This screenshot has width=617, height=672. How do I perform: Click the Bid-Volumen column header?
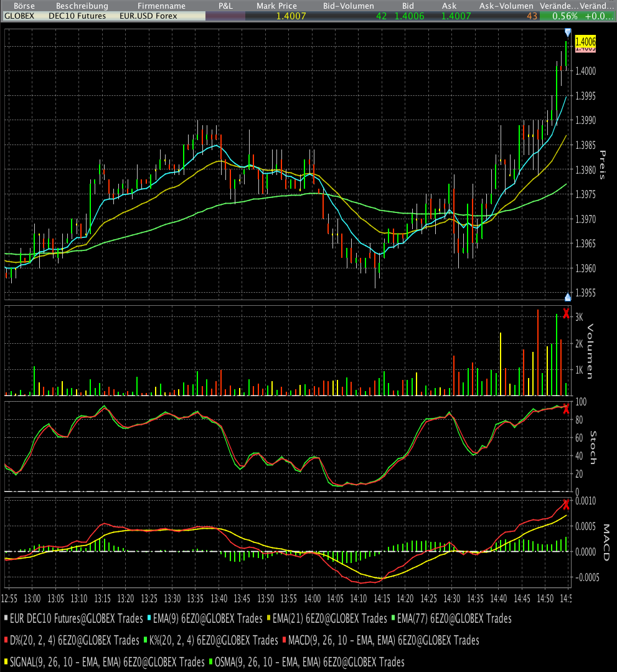click(349, 6)
